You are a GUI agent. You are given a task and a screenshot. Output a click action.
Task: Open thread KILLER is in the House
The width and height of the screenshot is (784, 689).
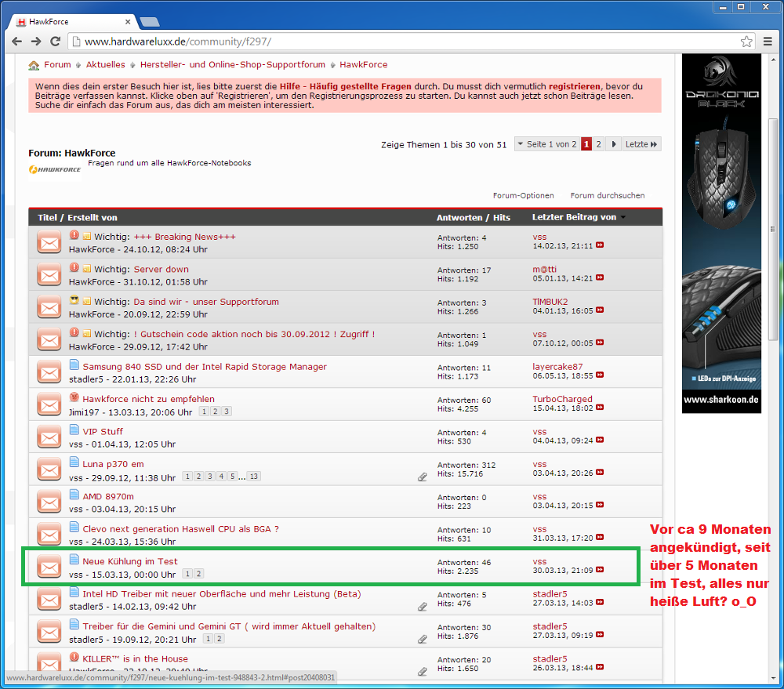click(135, 659)
